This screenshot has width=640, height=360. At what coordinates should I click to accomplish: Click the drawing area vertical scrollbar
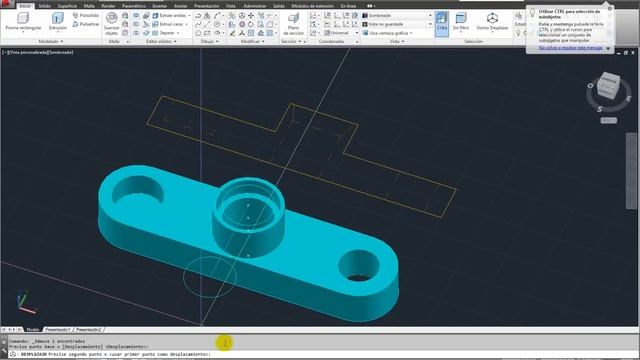click(x=631, y=171)
